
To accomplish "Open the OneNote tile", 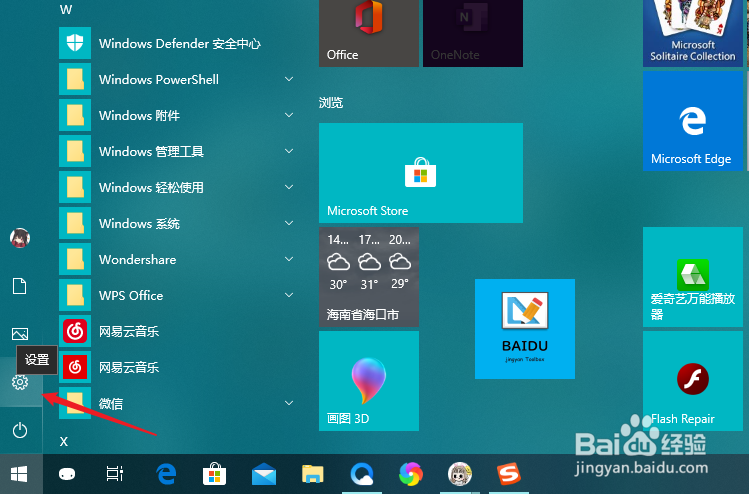I will tap(473, 33).
